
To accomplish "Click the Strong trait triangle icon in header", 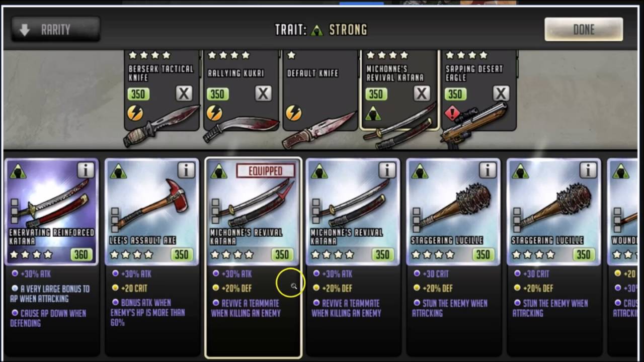I will (x=316, y=30).
